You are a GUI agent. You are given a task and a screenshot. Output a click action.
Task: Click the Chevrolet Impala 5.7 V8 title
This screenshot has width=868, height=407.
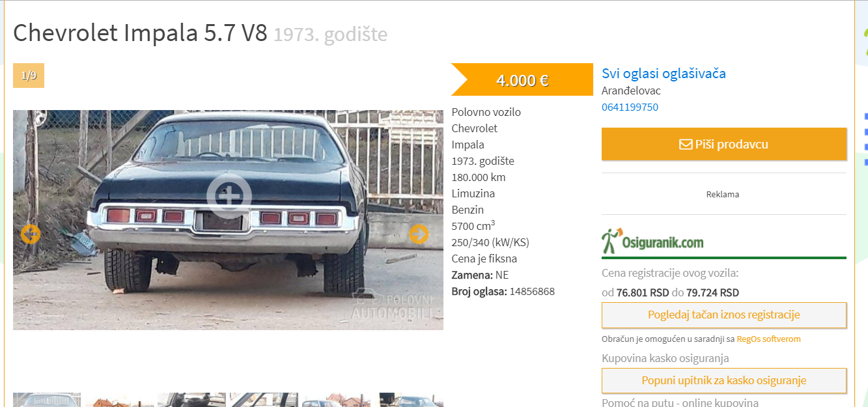click(x=140, y=33)
